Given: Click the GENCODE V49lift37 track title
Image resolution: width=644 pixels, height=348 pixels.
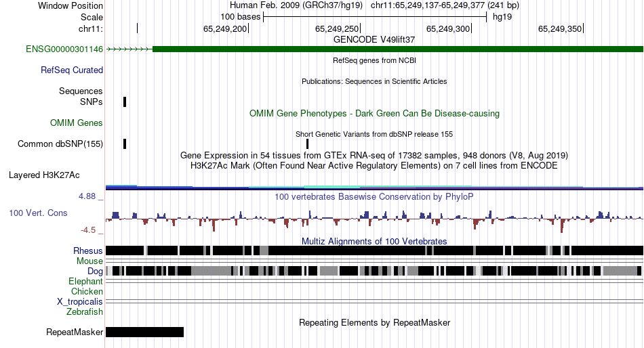Looking at the screenshot, I should [374, 40].
